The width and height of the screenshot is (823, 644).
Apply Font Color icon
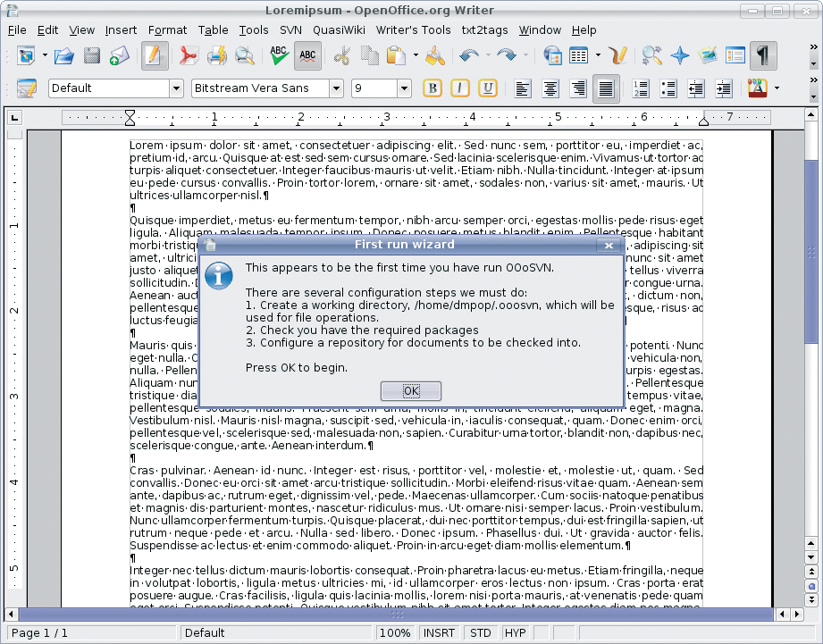tap(758, 88)
